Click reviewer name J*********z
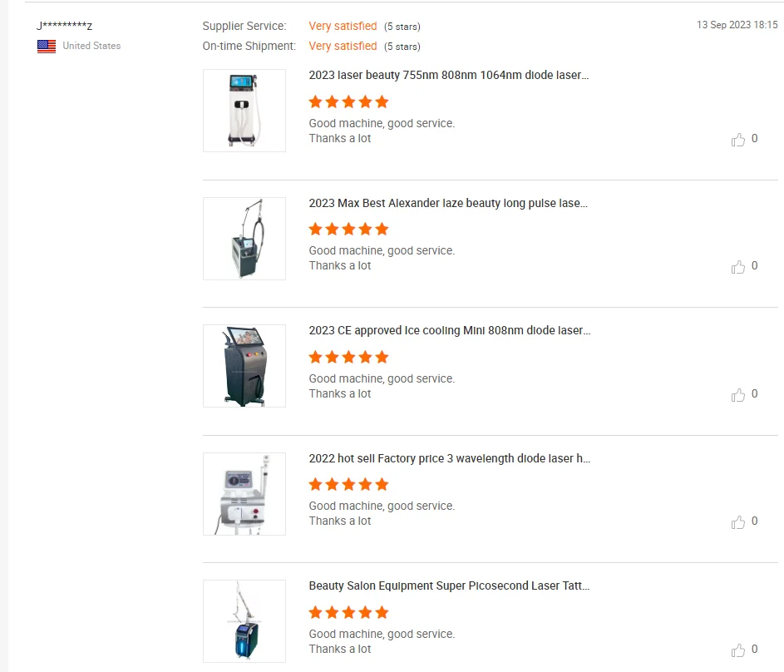The width and height of the screenshot is (784, 672). pos(64,27)
